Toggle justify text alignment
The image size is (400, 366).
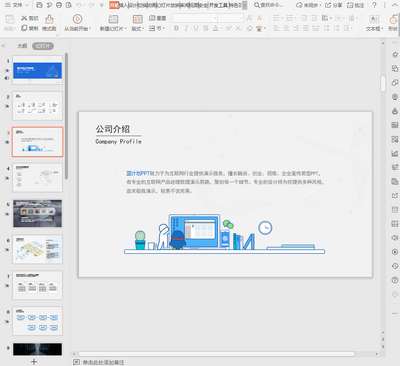306,28
